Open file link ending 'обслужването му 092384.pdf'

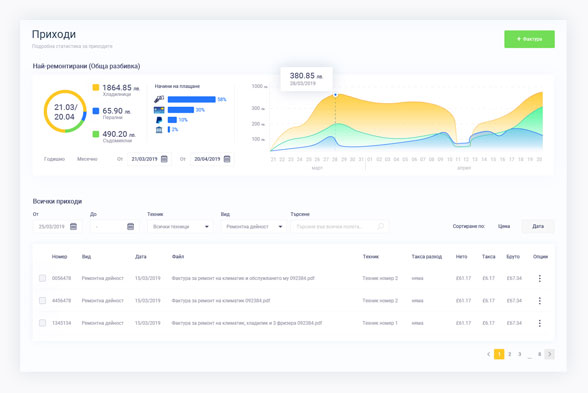click(243, 278)
